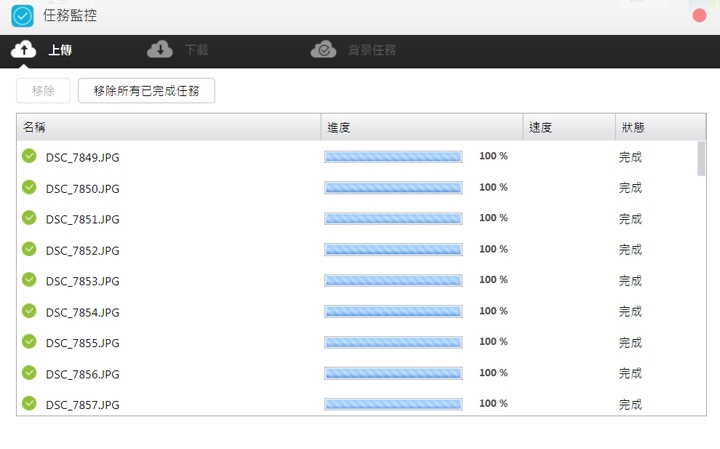The height and width of the screenshot is (449, 720).
Task: Click green check icon for DSC_7851.JPG
Action: 29,218
